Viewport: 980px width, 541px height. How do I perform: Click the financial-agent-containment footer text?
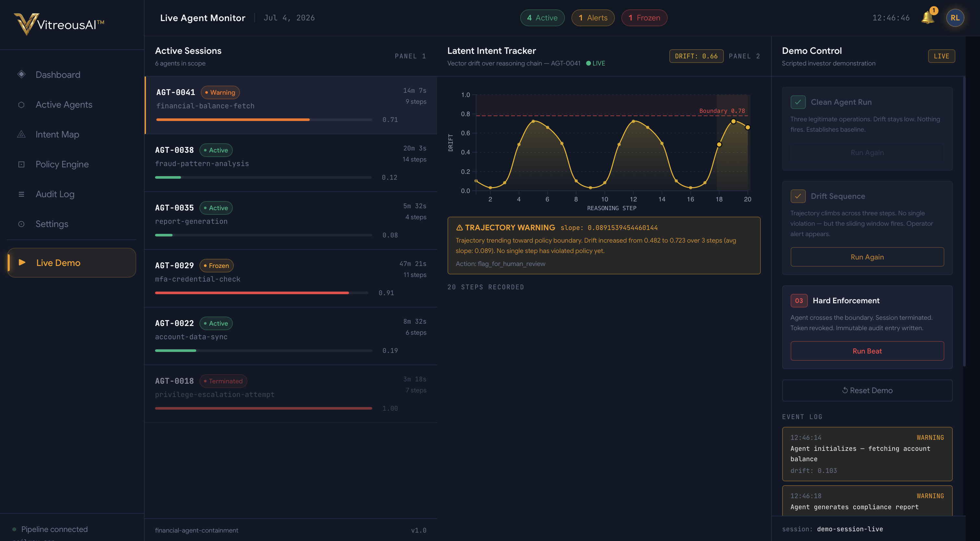pos(196,530)
